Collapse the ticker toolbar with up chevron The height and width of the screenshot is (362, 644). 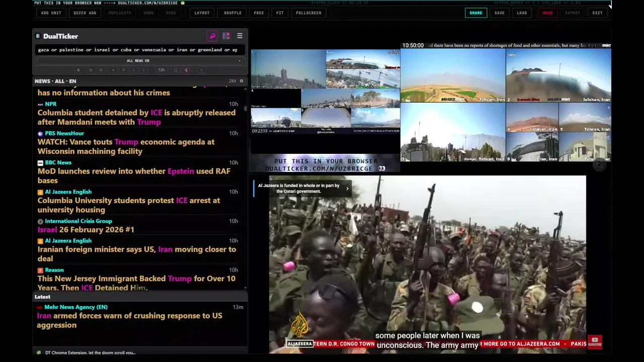201,70
